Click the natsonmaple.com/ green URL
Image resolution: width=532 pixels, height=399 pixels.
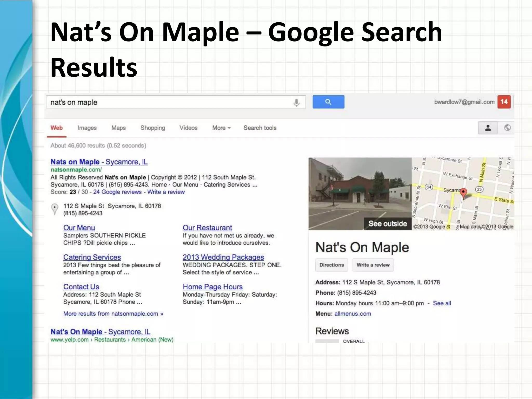(x=76, y=170)
